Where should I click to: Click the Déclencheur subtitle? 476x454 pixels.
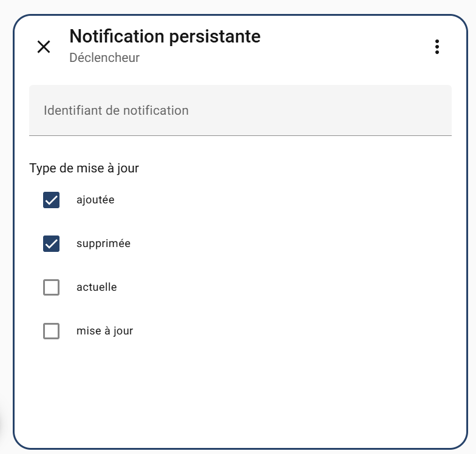[x=104, y=58]
